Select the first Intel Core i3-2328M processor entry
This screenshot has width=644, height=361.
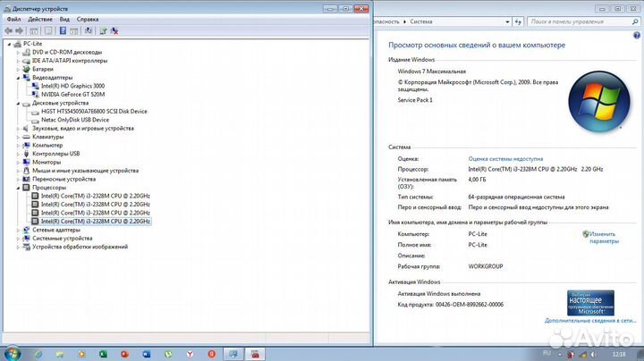(96, 196)
